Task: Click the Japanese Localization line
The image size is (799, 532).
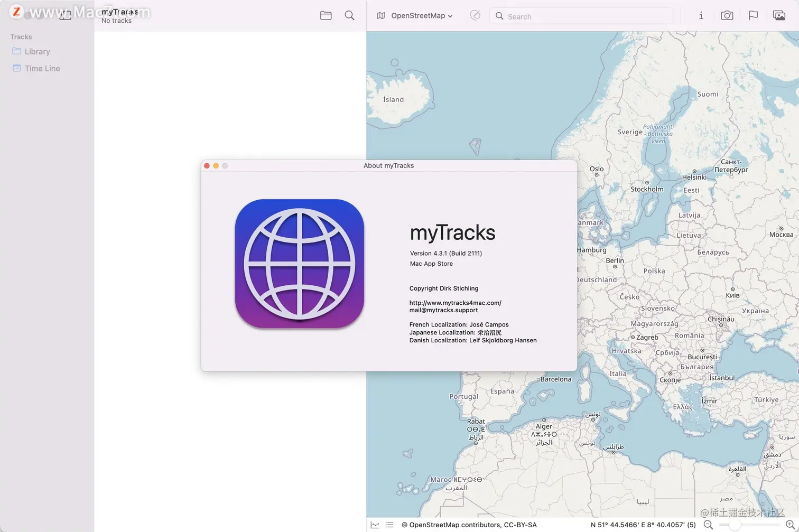Action: coord(456,333)
